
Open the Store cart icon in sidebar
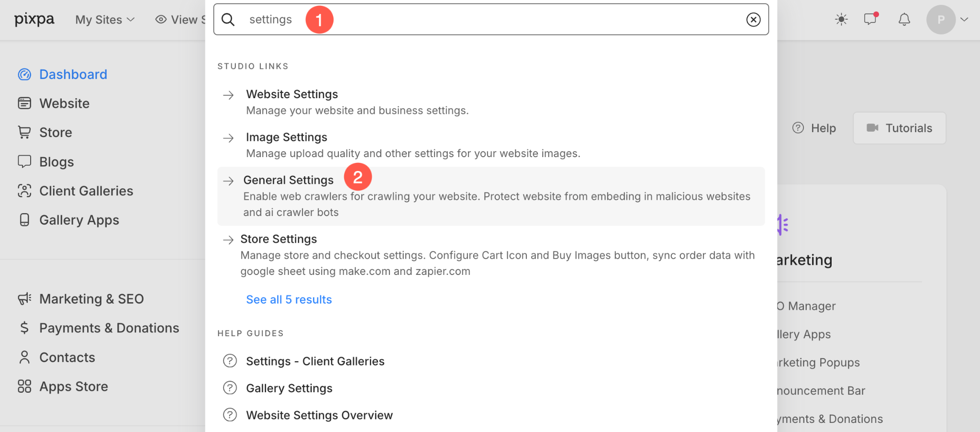[x=24, y=132]
